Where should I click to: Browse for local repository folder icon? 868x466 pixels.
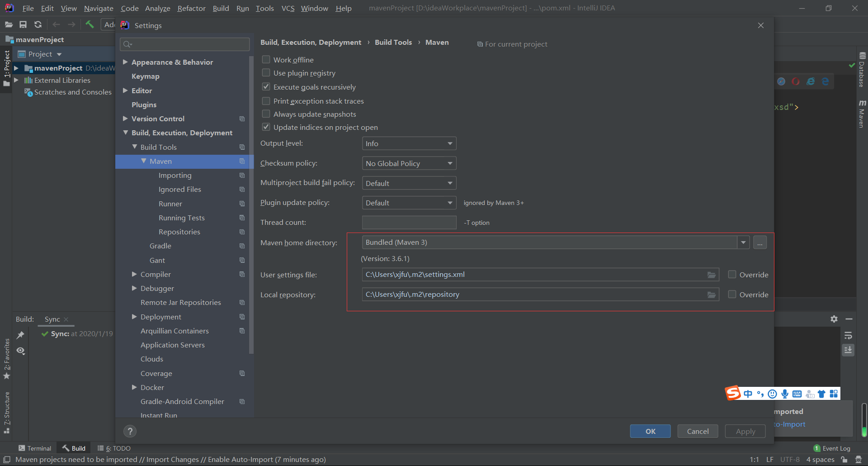click(x=711, y=295)
